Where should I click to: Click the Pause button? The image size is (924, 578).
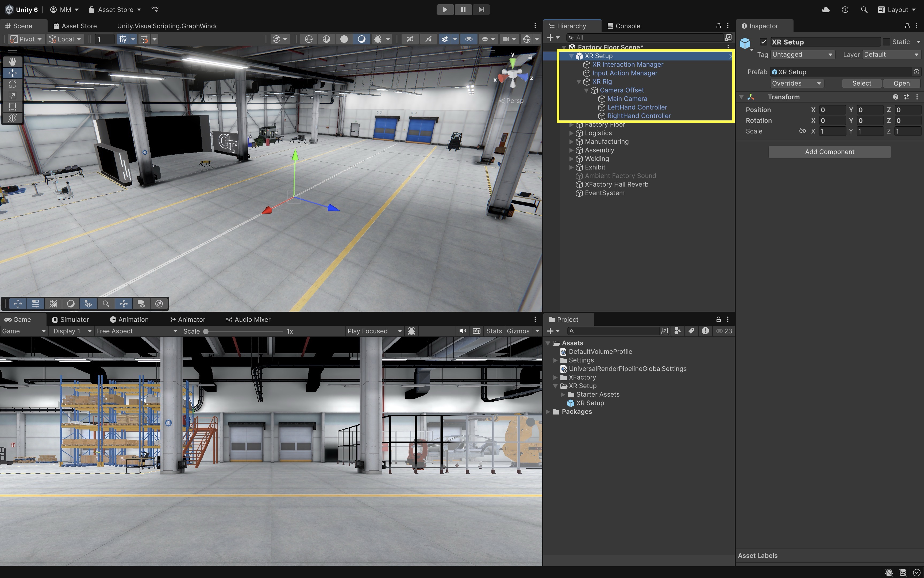click(x=463, y=10)
